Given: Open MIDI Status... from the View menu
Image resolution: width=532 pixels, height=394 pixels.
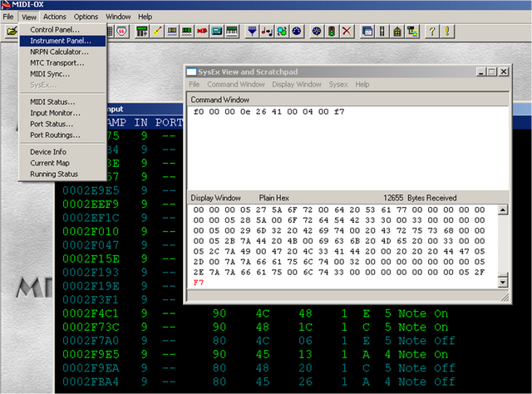Looking at the screenshot, I should point(63,101).
